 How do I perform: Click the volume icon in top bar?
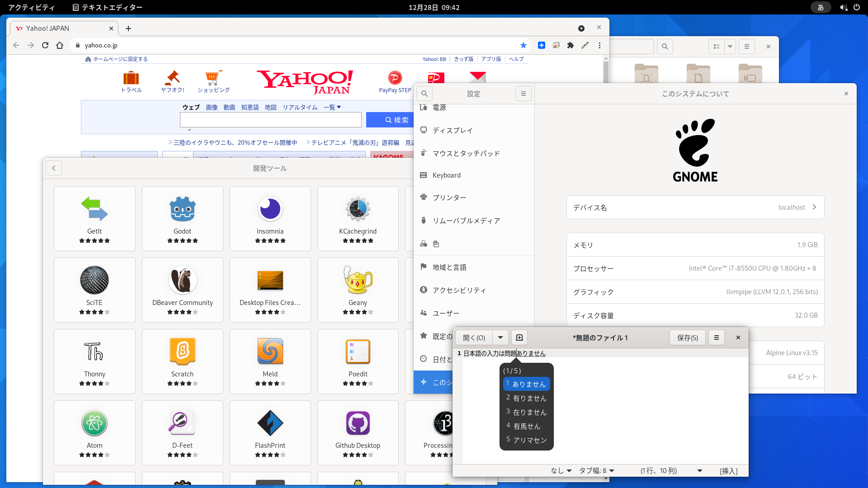[844, 7]
